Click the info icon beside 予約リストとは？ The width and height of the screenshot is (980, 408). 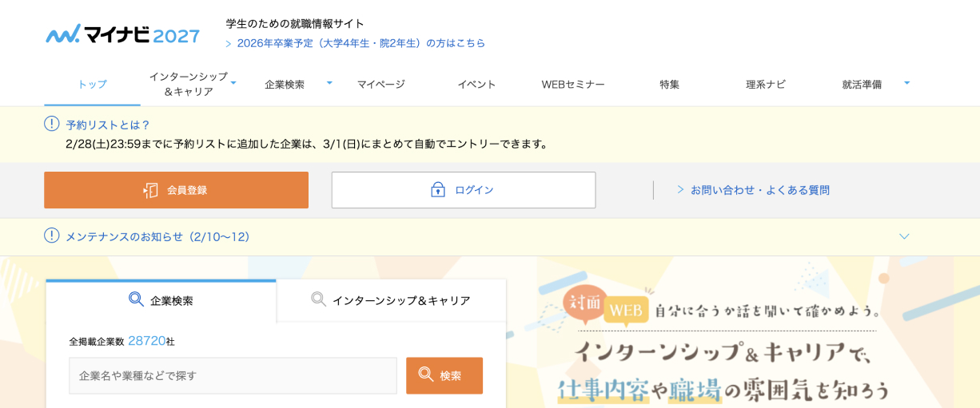pyautogui.click(x=52, y=124)
